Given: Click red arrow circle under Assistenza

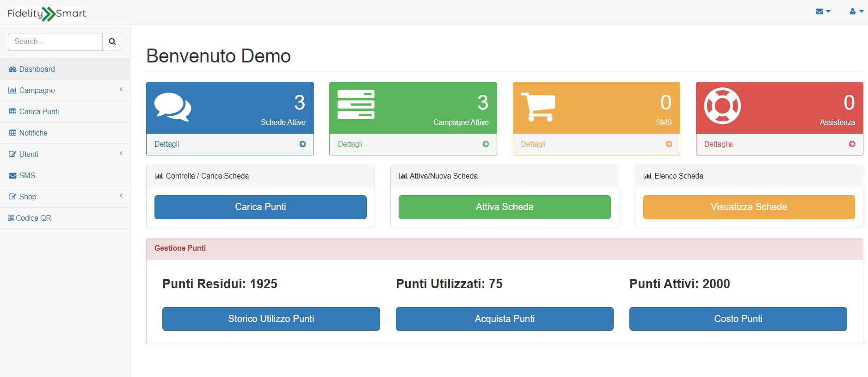Looking at the screenshot, I should click(852, 144).
